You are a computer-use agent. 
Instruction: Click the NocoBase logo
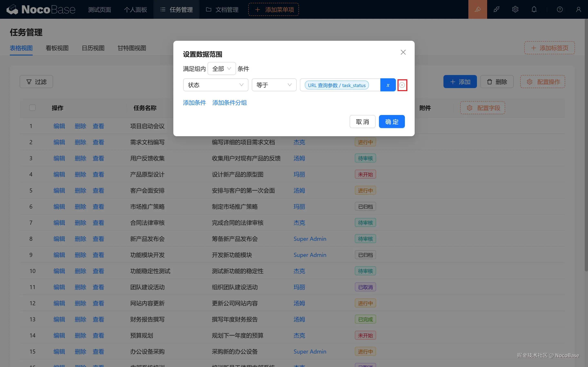[x=41, y=9]
